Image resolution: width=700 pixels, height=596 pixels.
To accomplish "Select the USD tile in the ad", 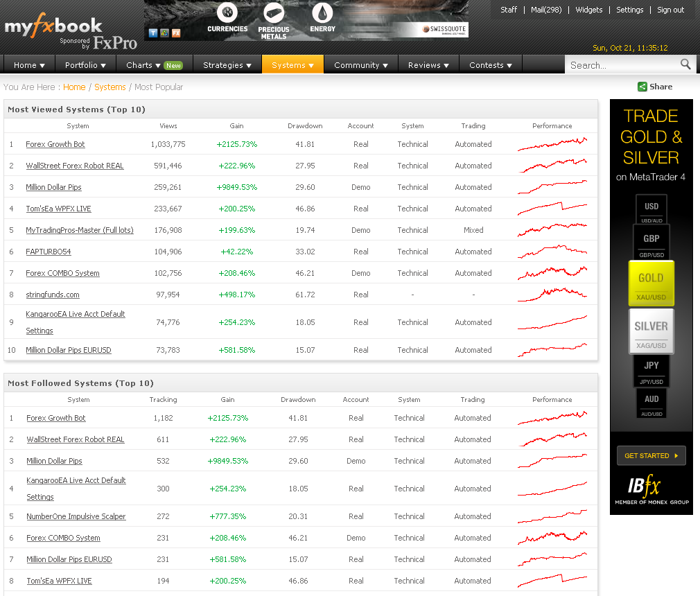I will point(651,209).
